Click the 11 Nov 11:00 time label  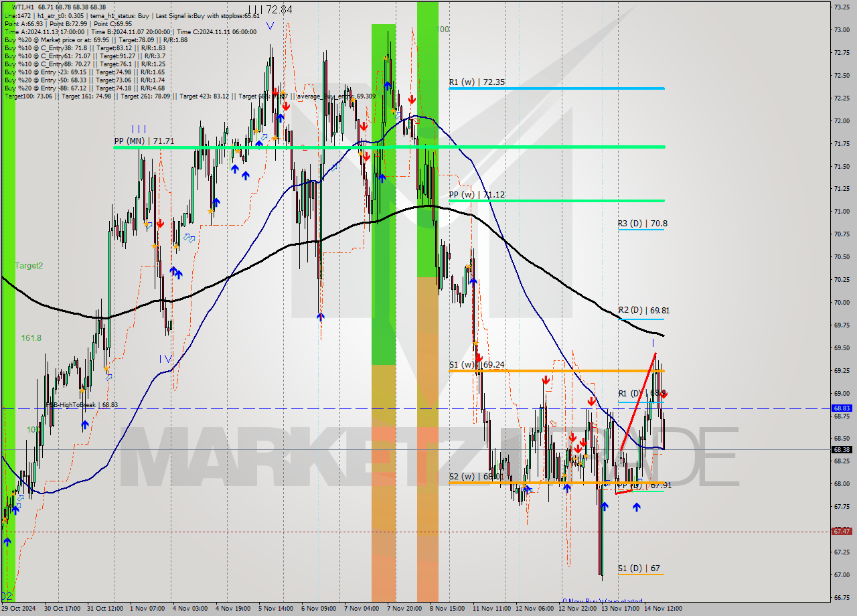point(493,608)
